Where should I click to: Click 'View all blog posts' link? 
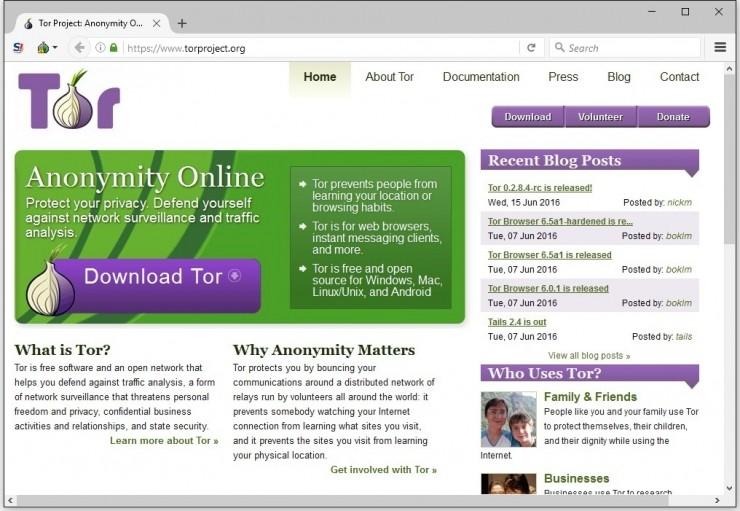pos(589,355)
